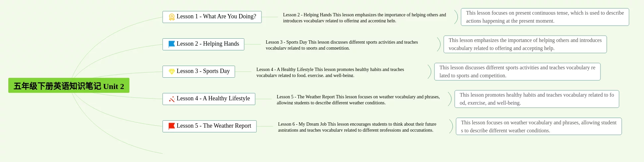
Task: Click the yellow diamond icon on Lesson 3
Action: pos(172,71)
